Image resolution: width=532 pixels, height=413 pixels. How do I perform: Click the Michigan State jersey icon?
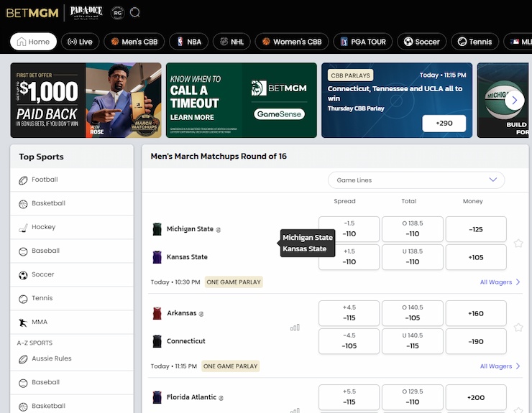157,229
